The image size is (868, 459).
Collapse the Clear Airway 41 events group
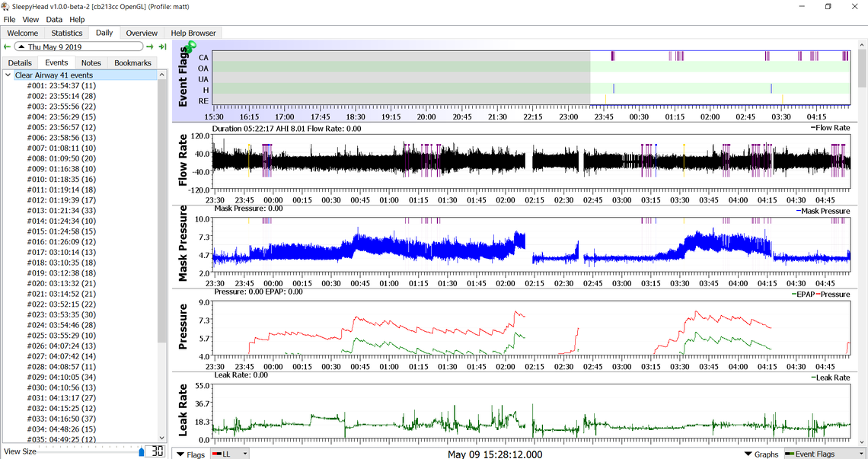coord(8,75)
